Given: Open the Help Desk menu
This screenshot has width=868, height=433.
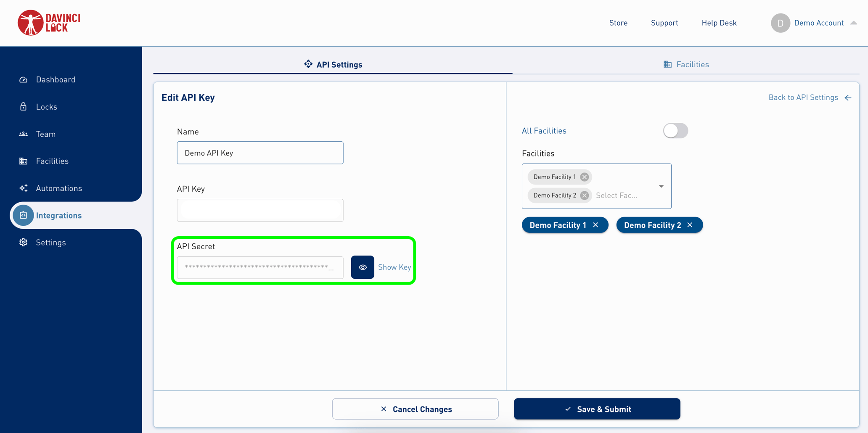Looking at the screenshot, I should pyautogui.click(x=719, y=23).
